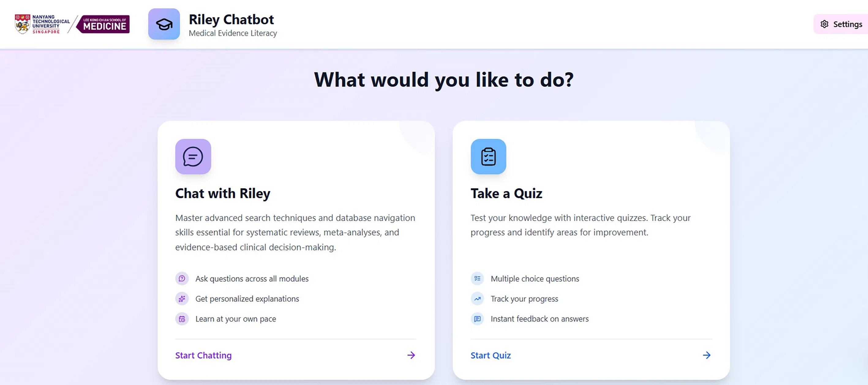
Task: Select the Take a Quiz card heading
Action: click(506, 194)
